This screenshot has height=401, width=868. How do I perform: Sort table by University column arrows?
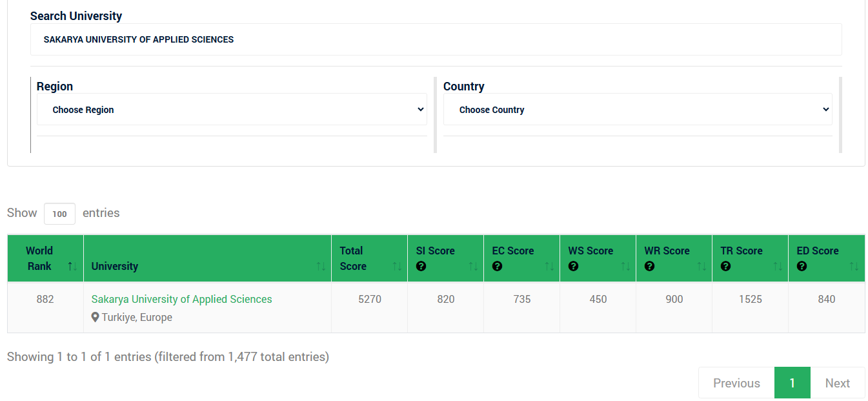[x=321, y=266]
